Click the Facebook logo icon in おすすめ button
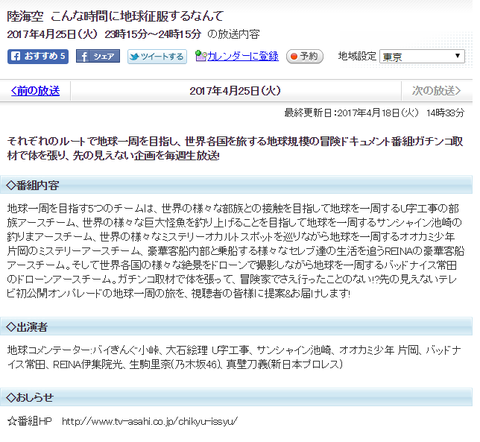Viewport: 480px width, 442px height. tap(16, 56)
